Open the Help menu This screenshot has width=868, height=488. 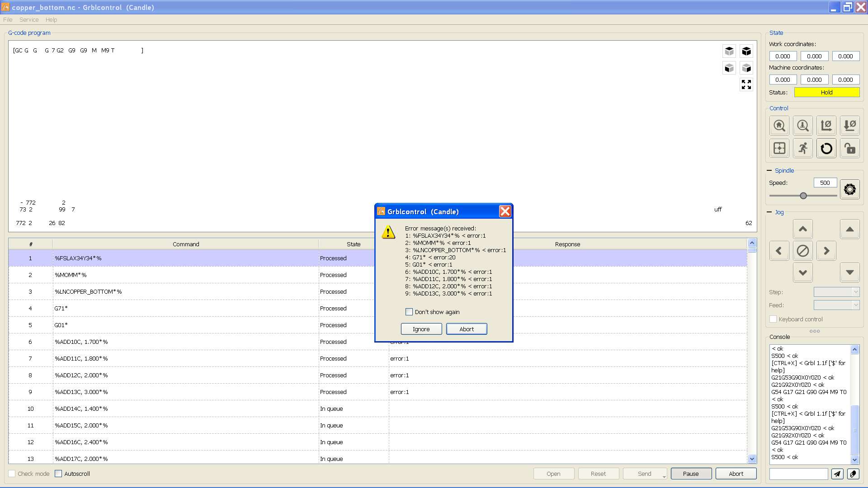[x=51, y=19]
